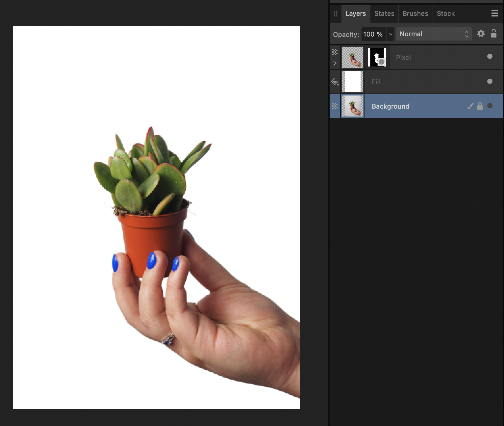Click the Background layer type icon
This screenshot has width=504, height=426.
pos(335,106)
